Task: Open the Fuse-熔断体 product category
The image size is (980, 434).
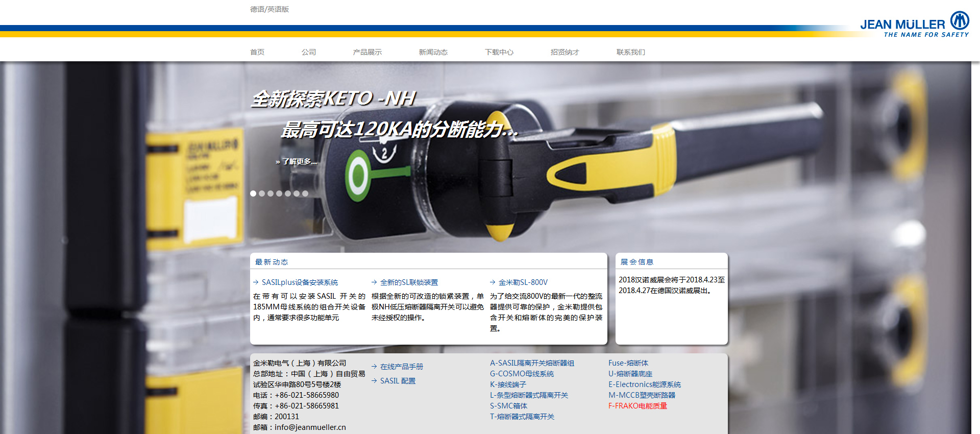Action: (x=628, y=363)
